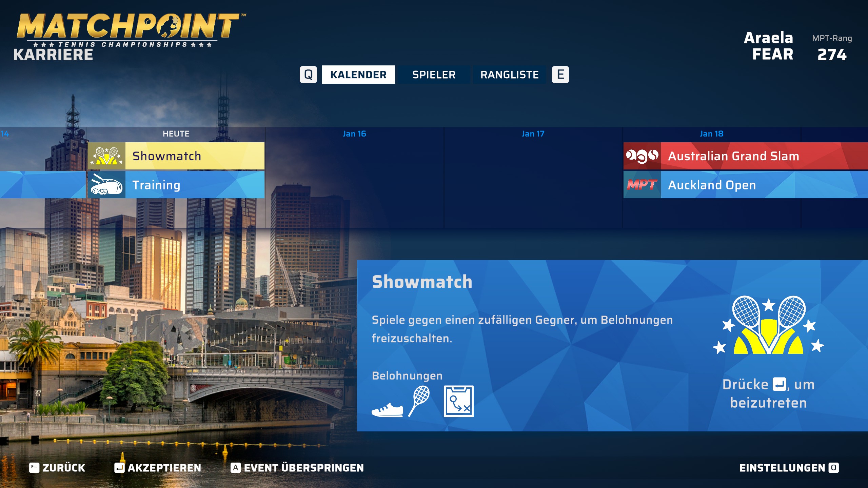Screen dimensions: 868x488
Task: Click the Q key previous-tab icon
Action: coord(308,75)
